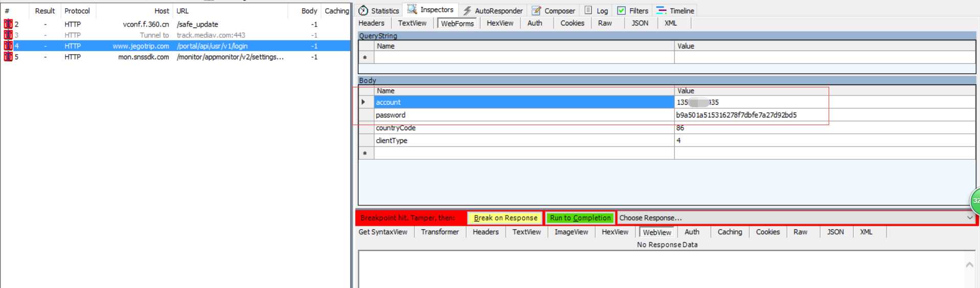The width and height of the screenshot is (980, 288).
Task: Click the Body grid Value column header
Action: [x=825, y=91]
